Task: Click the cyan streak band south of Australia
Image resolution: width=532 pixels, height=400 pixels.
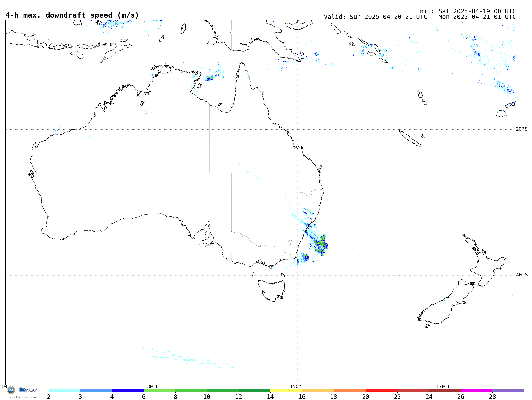Action: click(x=188, y=358)
